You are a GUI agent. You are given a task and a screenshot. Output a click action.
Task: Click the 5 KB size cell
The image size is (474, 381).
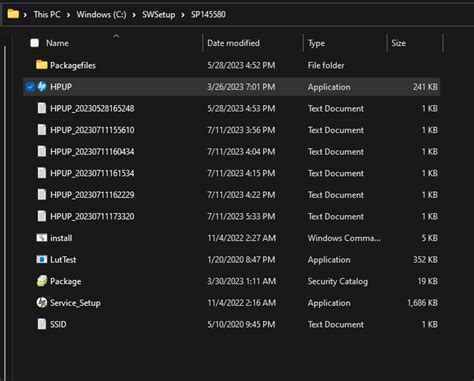(430, 238)
